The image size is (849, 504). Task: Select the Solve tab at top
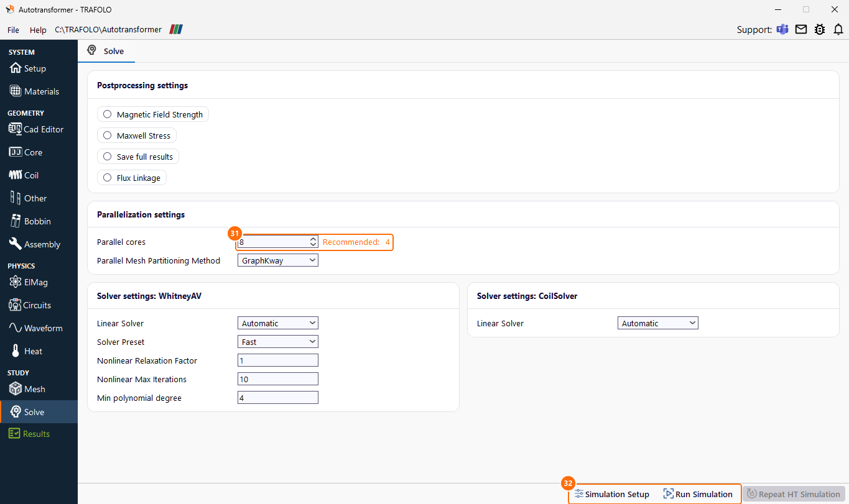(106, 51)
